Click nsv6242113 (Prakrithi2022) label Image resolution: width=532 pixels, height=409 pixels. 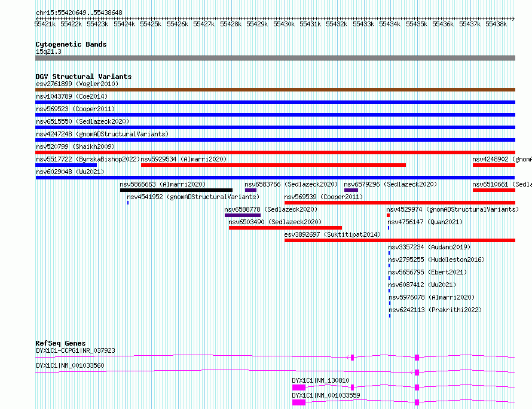pyautogui.click(x=435, y=310)
